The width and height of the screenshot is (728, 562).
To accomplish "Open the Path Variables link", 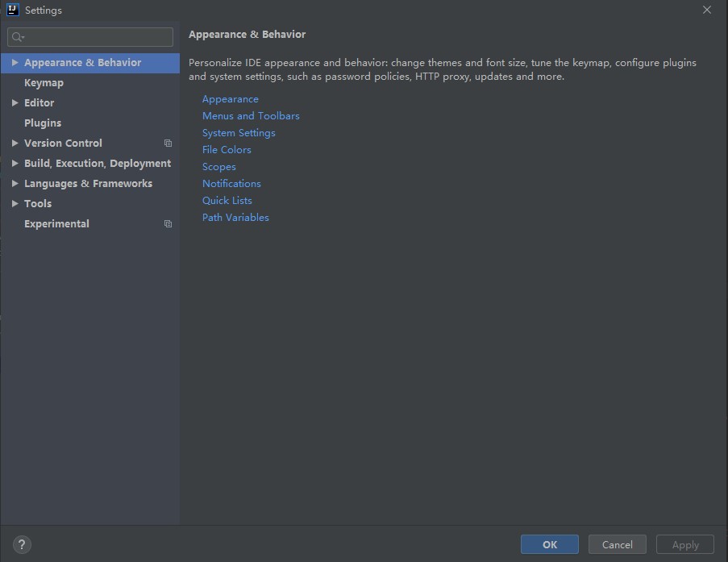I will coord(235,218).
